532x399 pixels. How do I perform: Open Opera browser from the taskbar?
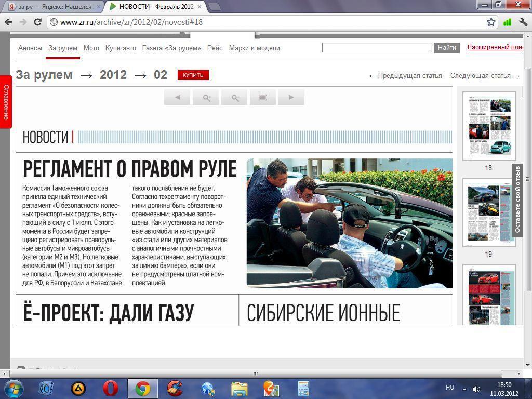pos(110,388)
